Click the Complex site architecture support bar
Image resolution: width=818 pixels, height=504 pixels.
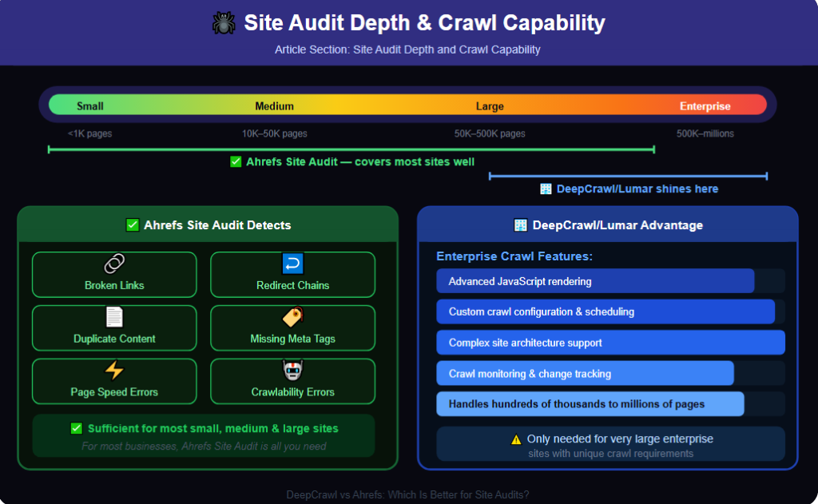[611, 343]
